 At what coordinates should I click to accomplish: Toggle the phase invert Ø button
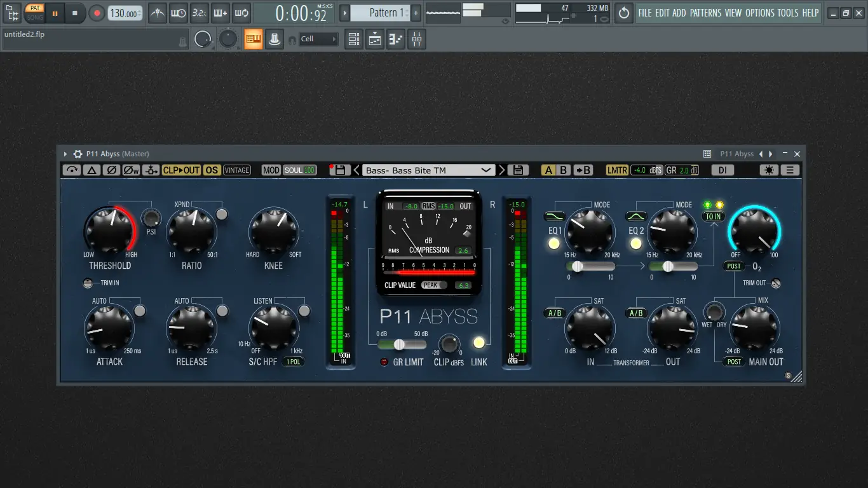click(111, 170)
